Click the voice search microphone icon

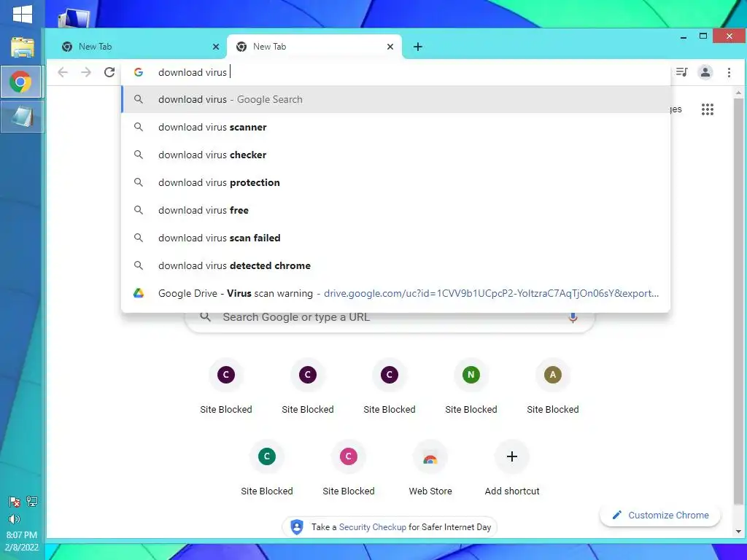(x=573, y=318)
